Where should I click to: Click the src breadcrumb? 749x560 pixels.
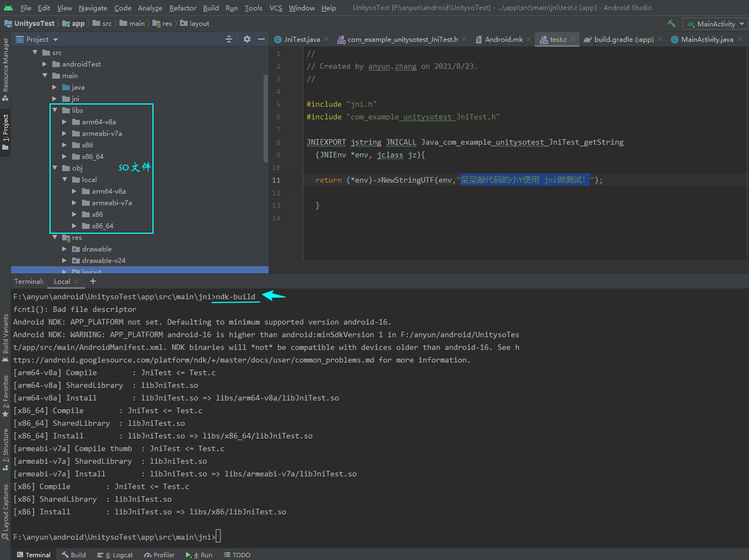tap(102, 24)
